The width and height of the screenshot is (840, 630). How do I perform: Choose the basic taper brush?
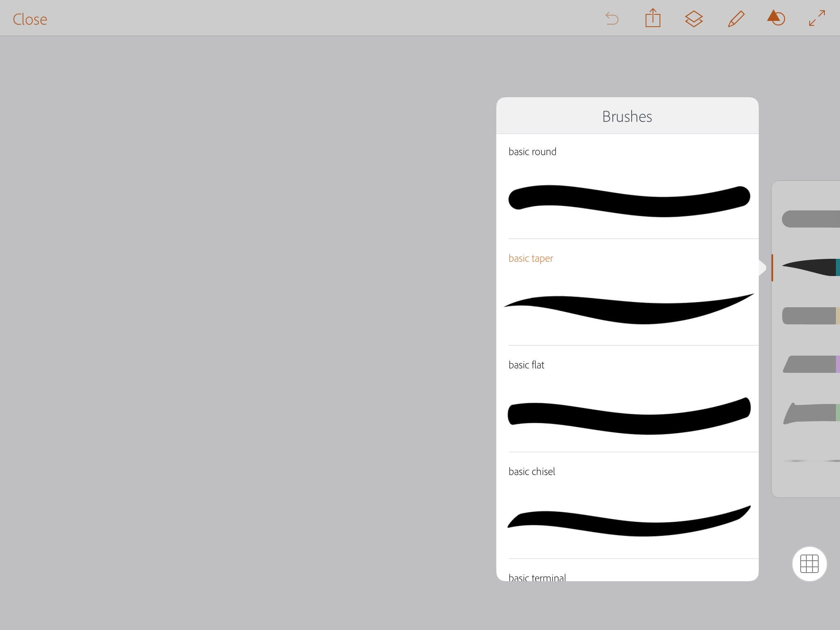tap(628, 292)
